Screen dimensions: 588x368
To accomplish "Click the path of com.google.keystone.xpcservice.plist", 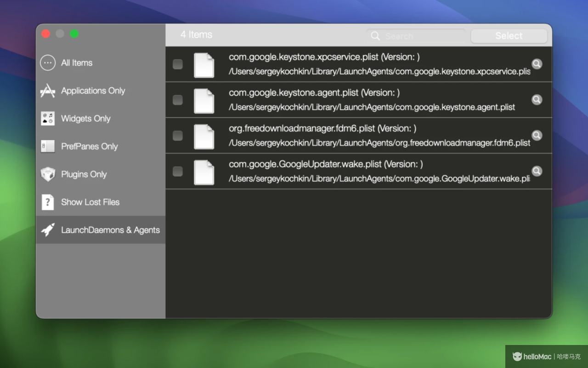I will click(x=379, y=71).
